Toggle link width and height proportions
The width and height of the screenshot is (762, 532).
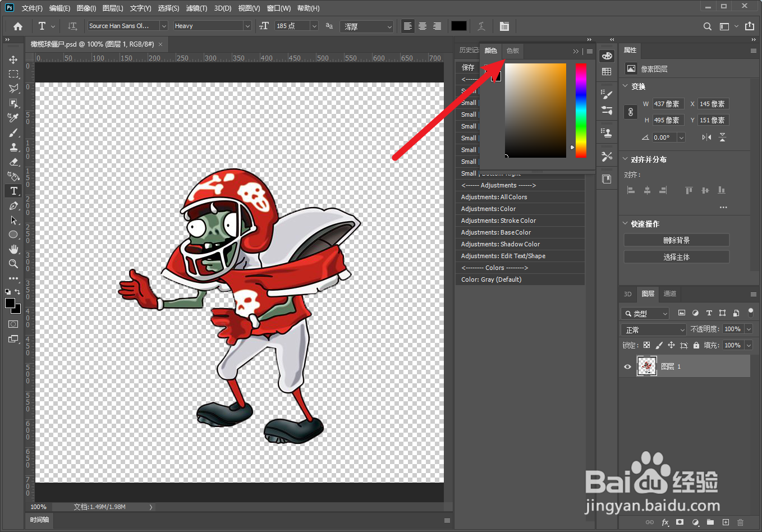(x=631, y=112)
